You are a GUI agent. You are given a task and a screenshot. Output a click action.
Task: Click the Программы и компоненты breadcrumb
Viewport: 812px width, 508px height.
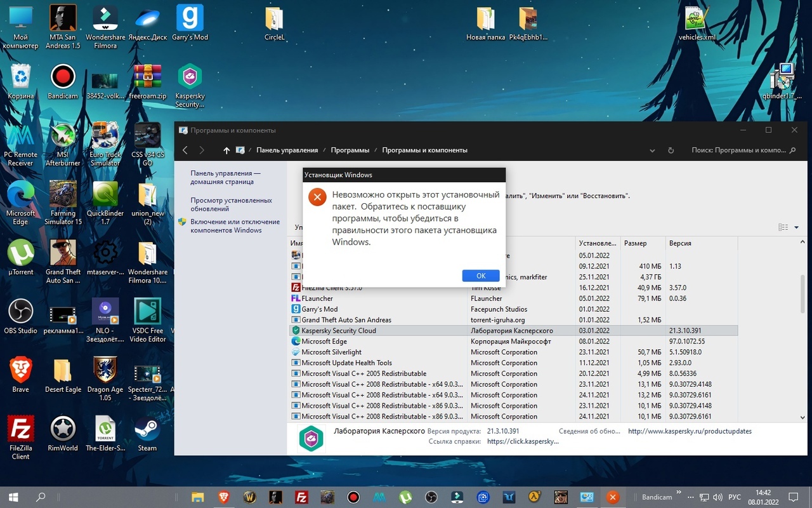[x=424, y=150]
